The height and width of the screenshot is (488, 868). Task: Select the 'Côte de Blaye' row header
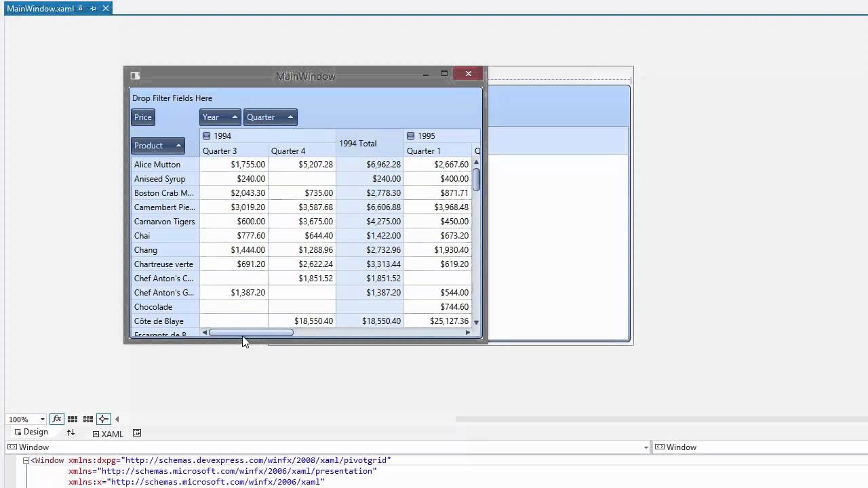tap(165, 321)
